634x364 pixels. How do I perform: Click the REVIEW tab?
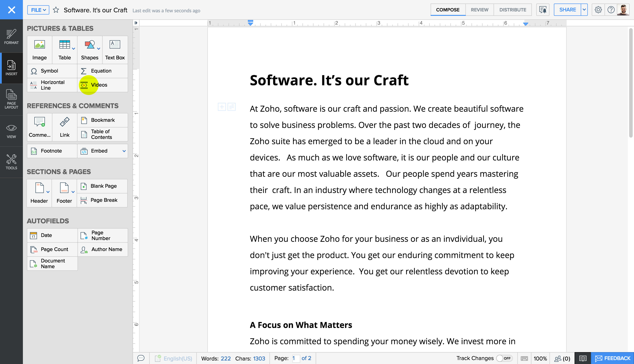tap(479, 10)
